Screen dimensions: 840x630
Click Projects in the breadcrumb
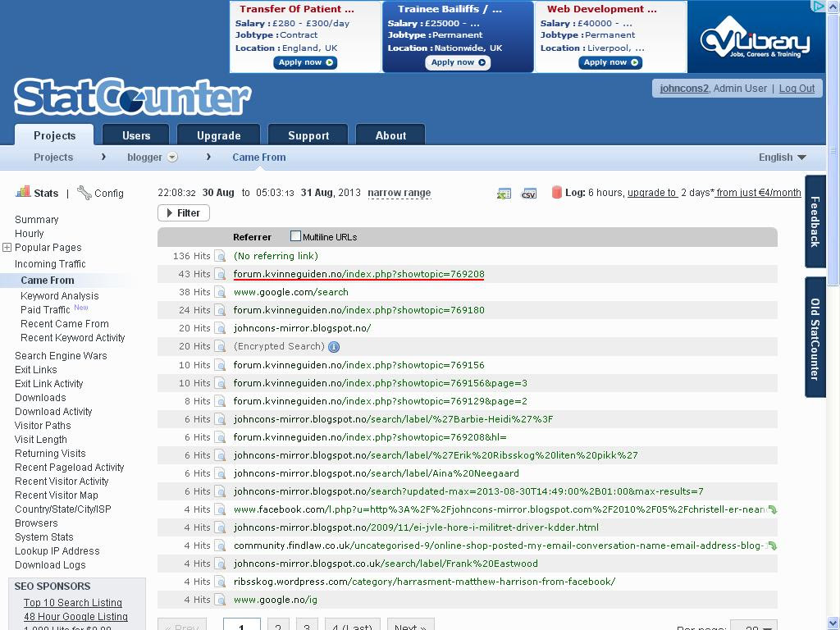pyautogui.click(x=53, y=157)
